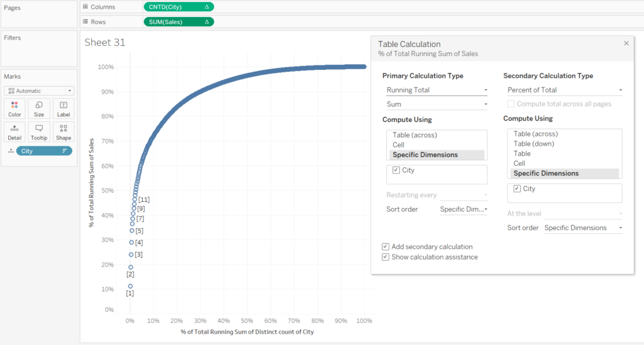This screenshot has width=644, height=345.
Task: Open the Running Total calculation type dropdown
Action: 436,90
